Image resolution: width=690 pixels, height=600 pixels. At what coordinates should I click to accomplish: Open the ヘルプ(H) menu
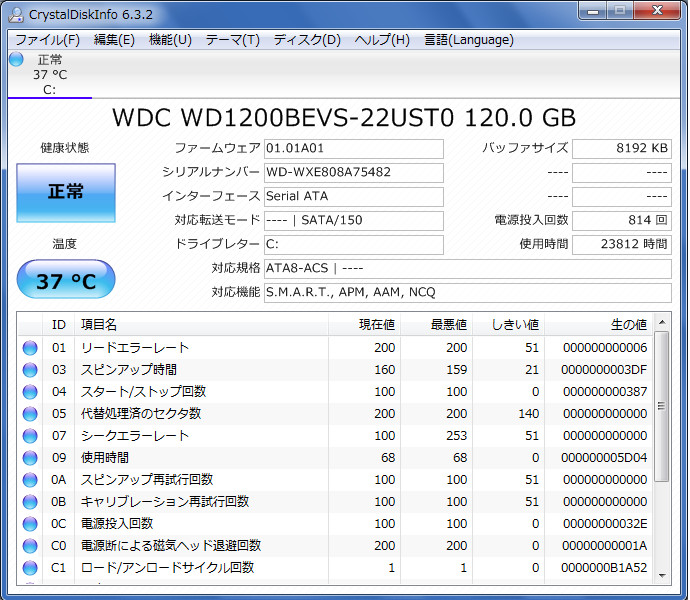382,40
